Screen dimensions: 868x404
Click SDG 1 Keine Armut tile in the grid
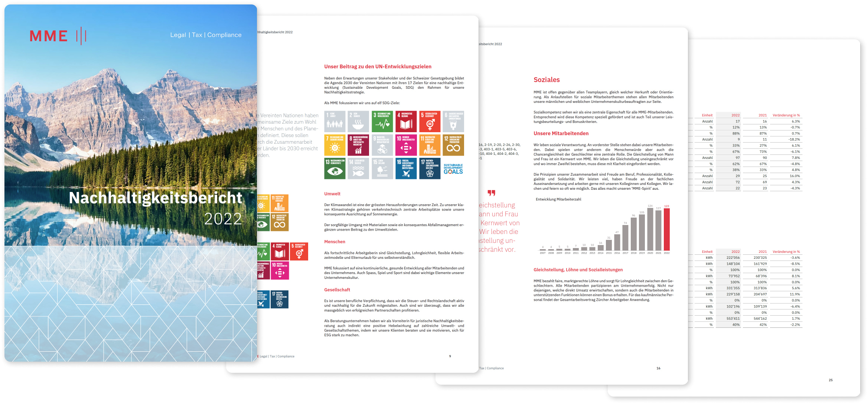point(335,121)
